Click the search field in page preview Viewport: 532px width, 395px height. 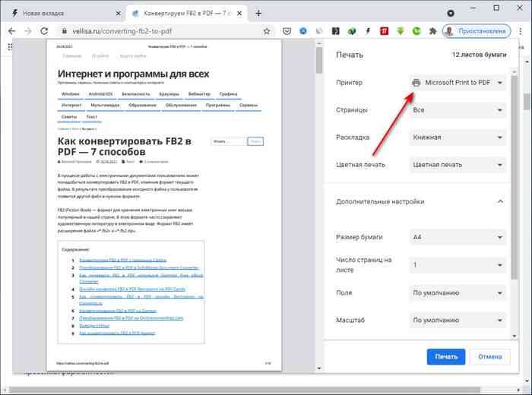click(229, 141)
